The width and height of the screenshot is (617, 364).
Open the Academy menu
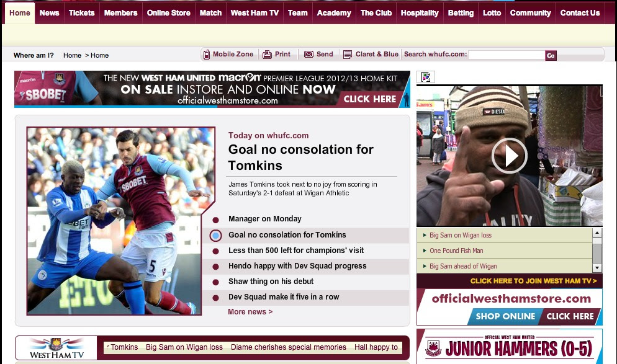(334, 13)
